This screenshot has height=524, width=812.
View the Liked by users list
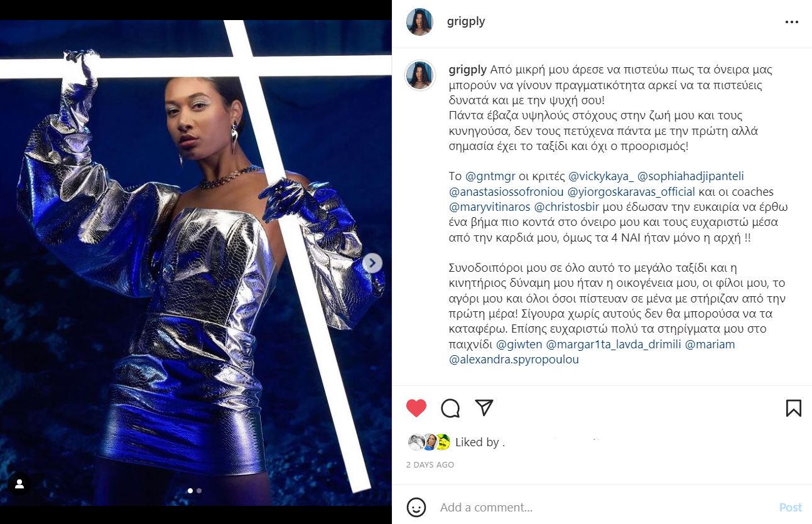pos(480,442)
